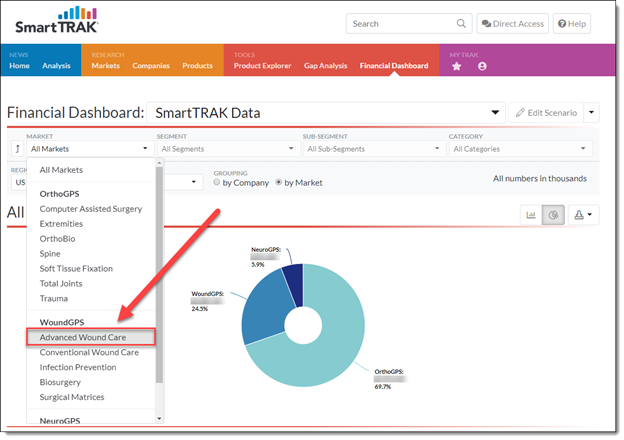Open the arrow next to Edit Scenario

[591, 113]
